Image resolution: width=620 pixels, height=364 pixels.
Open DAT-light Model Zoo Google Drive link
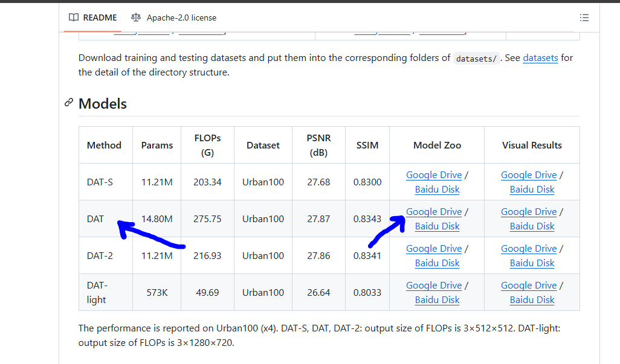[x=434, y=286]
